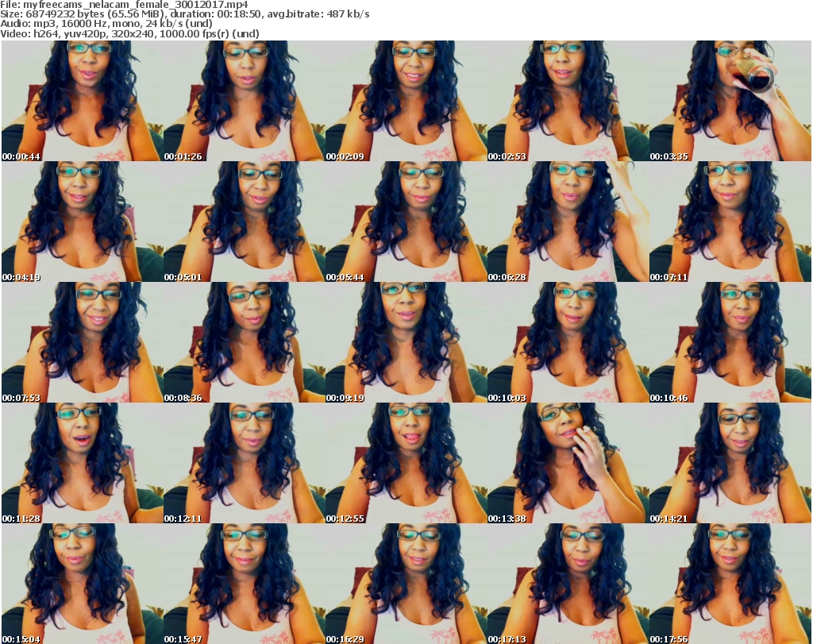Click the thumbnail stamped 00:03:35
813x644 pixels.
(x=730, y=101)
